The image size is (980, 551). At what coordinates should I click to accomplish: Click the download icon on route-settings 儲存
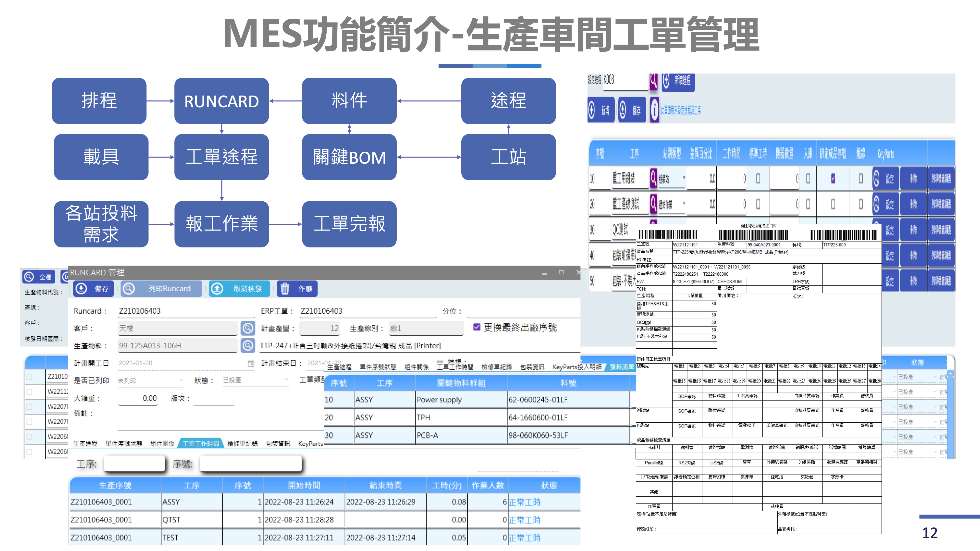click(x=622, y=110)
